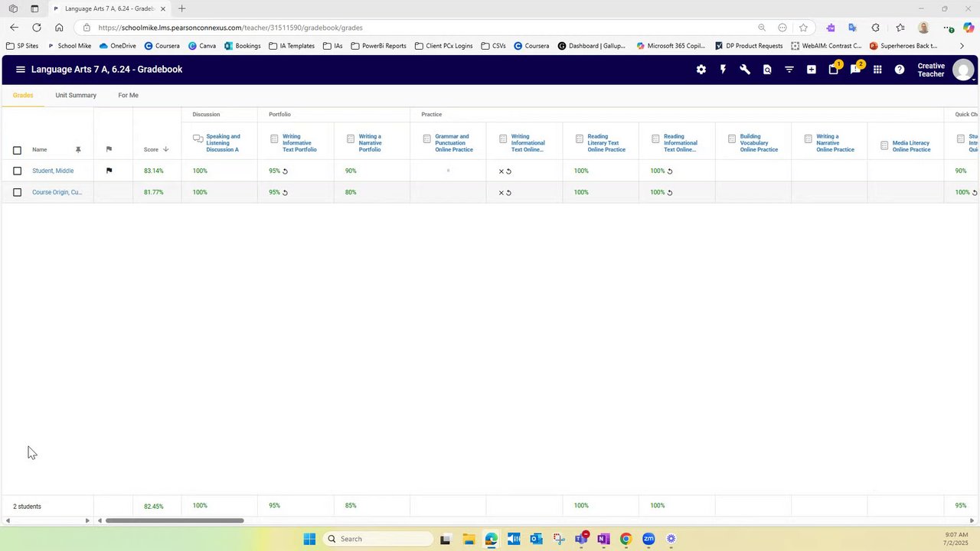Click the Windows taskbar Search box
This screenshot has height=551, width=980.
coord(377,539)
